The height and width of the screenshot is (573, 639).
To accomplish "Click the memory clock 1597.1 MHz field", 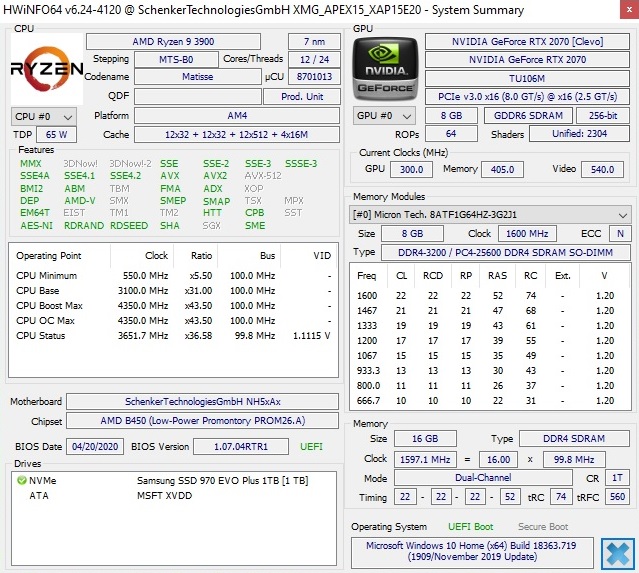I will pos(425,460).
